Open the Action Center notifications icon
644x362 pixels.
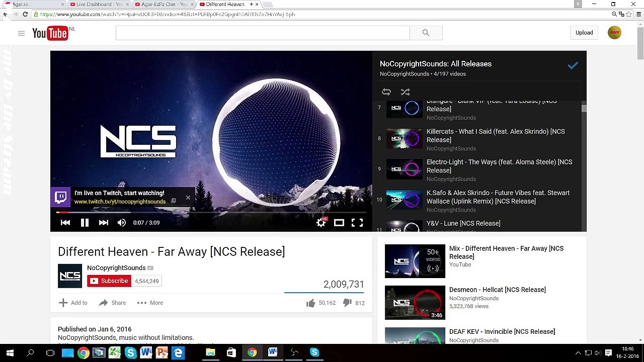click(x=608, y=352)
